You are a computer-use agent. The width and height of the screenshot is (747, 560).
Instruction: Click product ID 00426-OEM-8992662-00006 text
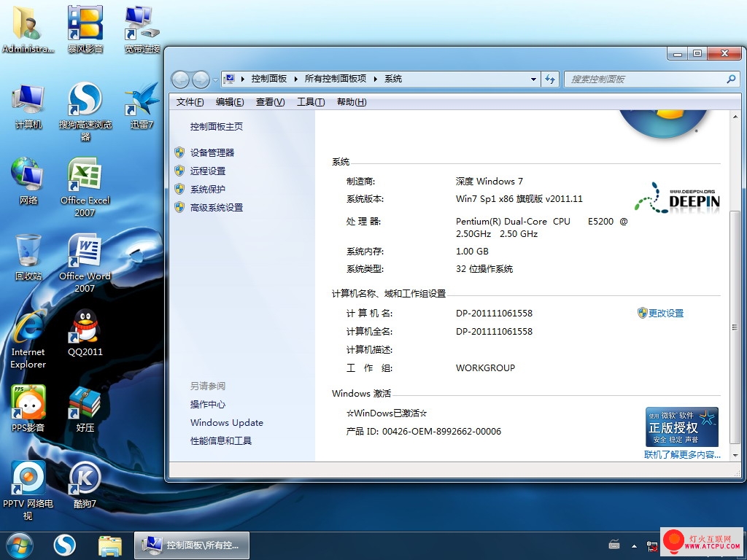[441, 432]
